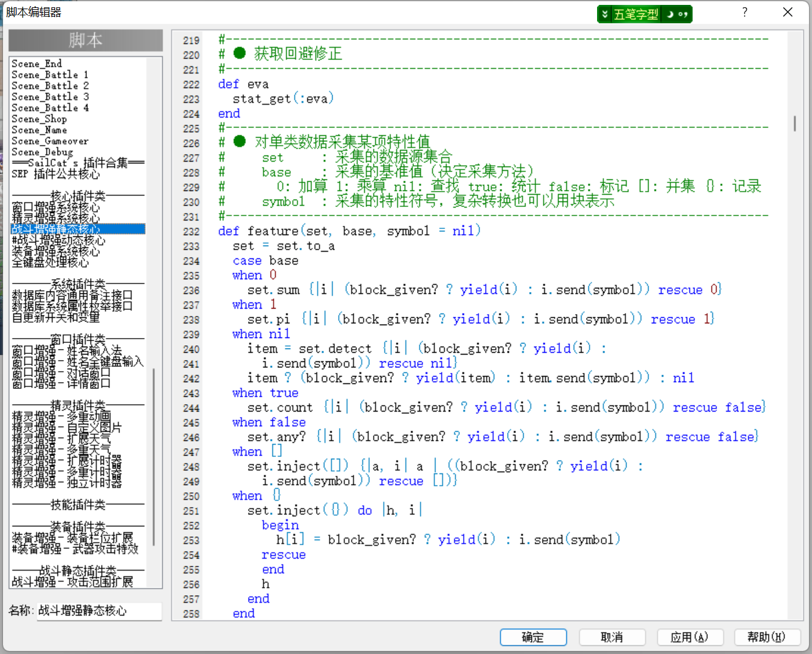Click the 五笔字型 input method label
812x654 pixels.
point(636,14)
